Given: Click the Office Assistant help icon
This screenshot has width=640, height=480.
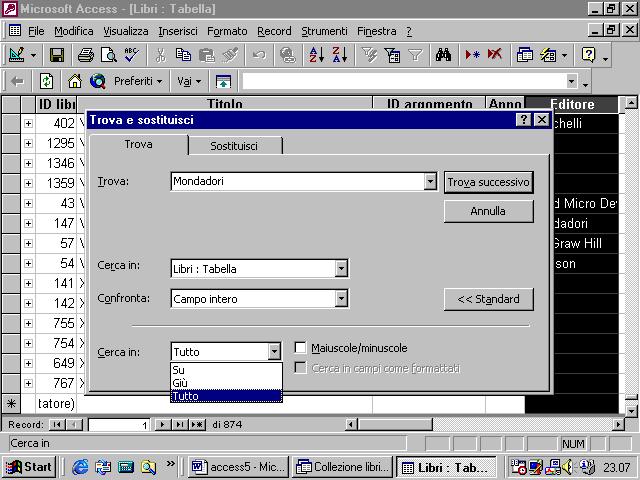Looking at the screenshot, I should tap(588, 55).
